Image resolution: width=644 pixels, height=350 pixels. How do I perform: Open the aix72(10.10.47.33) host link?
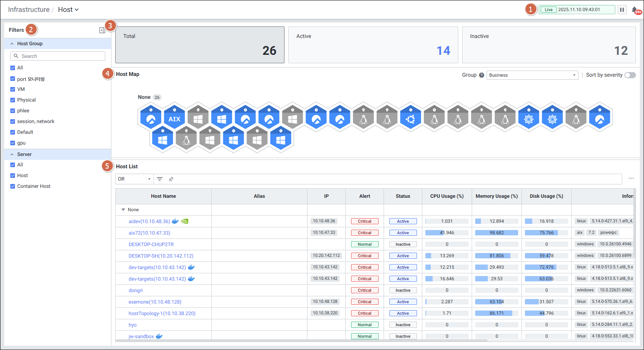[x=149, y=233]
